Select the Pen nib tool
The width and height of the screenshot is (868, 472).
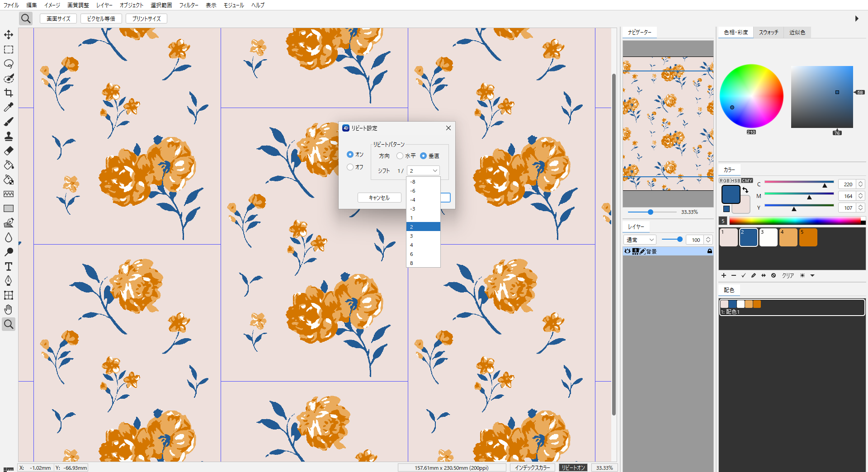click(9, 281)
